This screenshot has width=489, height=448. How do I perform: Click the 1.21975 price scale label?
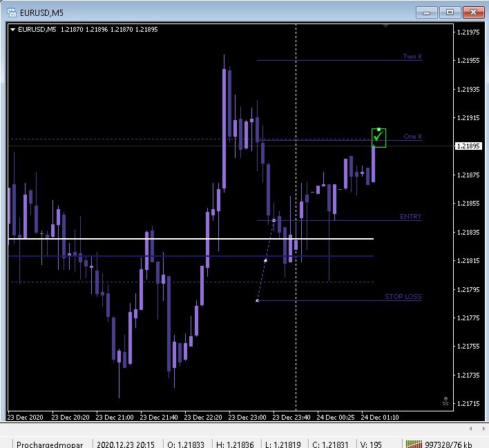click(x=468, y=32)
